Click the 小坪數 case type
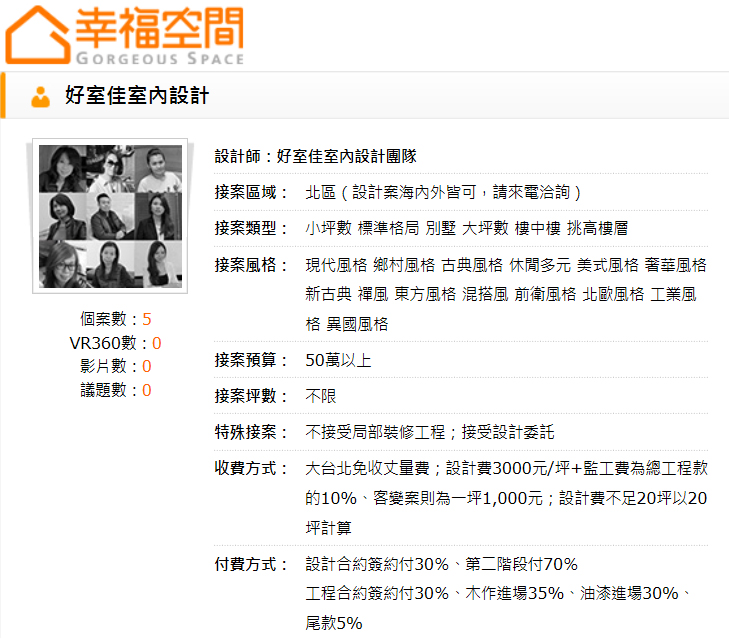 (328, 228)
